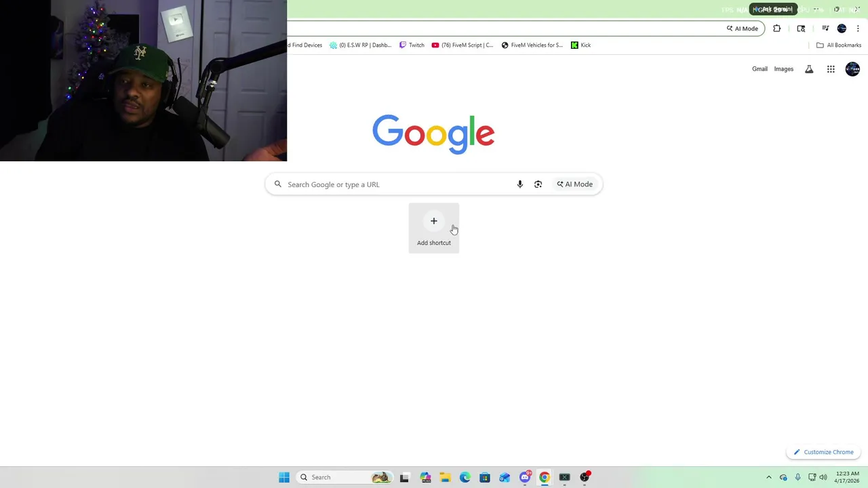Open the Kick bookmark
This screenshot has width=868, height=488.
tap(580, 45)
